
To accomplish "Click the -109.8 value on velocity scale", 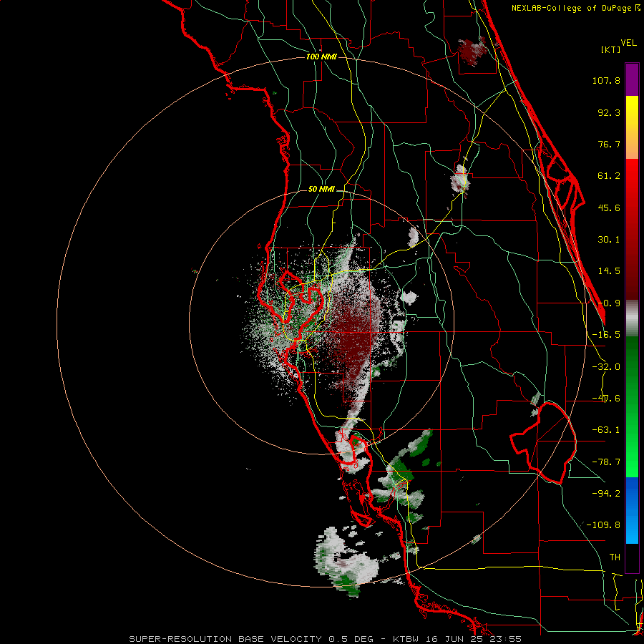I will pyautogui.click(x=603, y=525).
